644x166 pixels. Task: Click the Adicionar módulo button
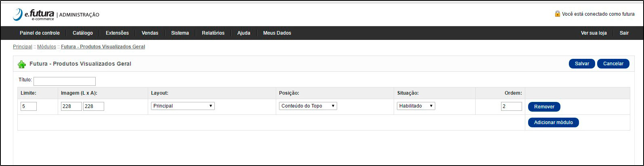554,122
